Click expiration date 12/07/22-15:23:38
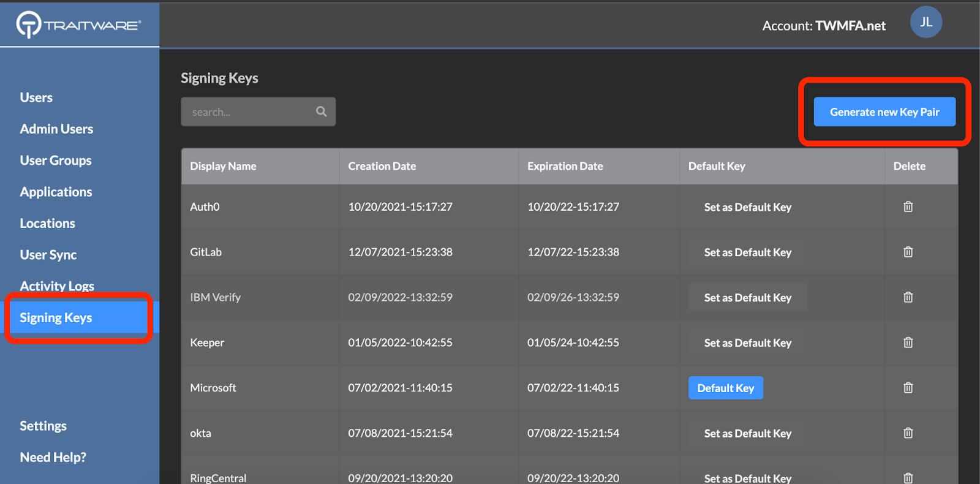 pos(573,252)
